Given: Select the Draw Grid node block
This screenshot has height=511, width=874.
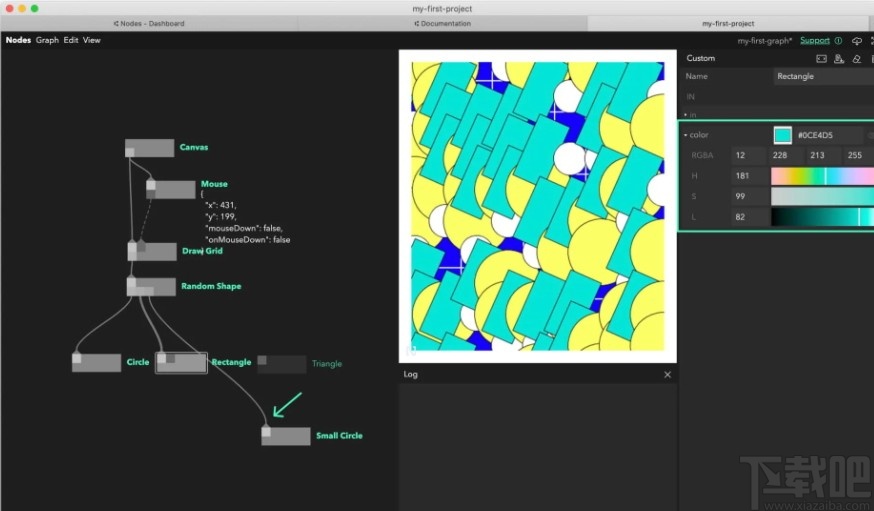Looking at the screenshot, I should tap(152, 251).
